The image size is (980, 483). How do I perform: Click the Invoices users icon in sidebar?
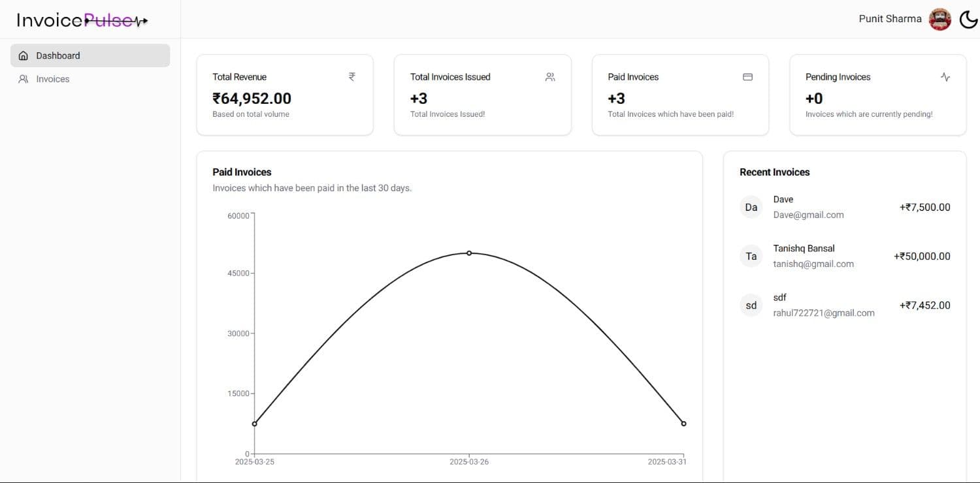tap(24, 79)
